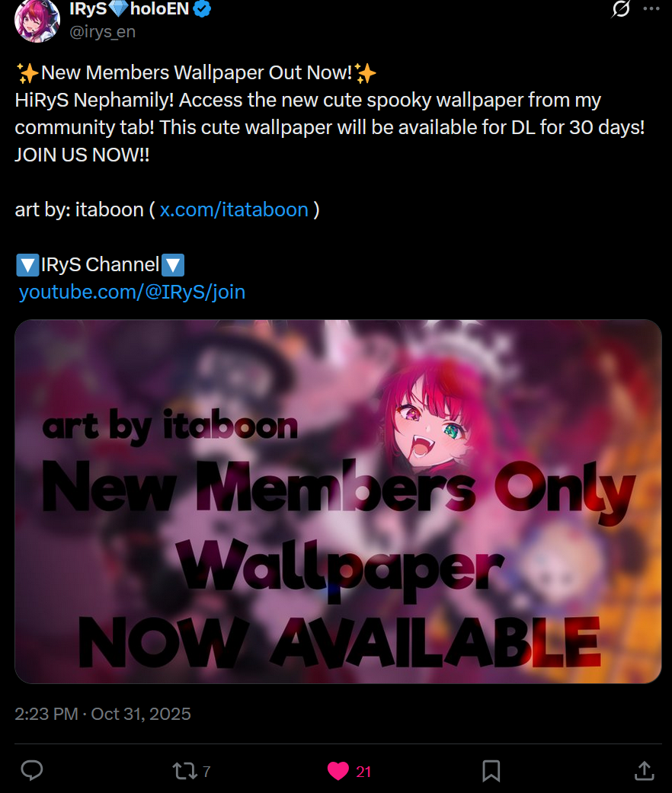The height and width of the screenshot is (793, 672).
Task: View the 7 reposts count
Action: coord(206,772)
